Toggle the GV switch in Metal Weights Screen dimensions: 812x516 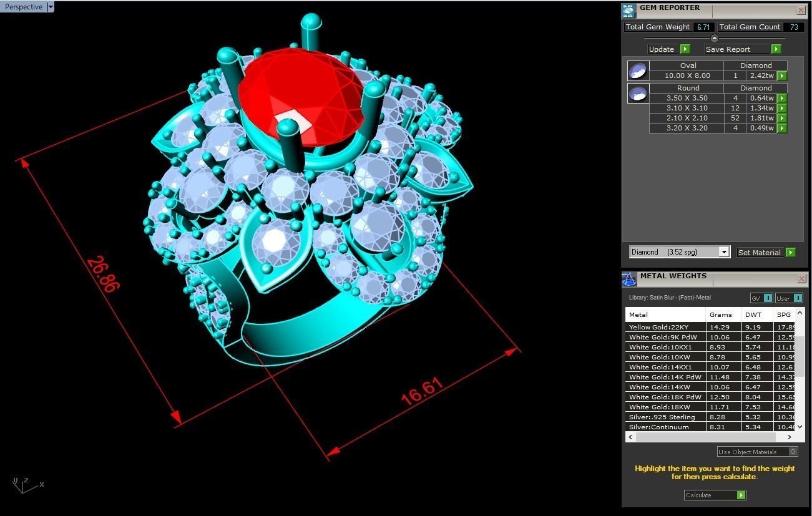(x=761, y=298)
